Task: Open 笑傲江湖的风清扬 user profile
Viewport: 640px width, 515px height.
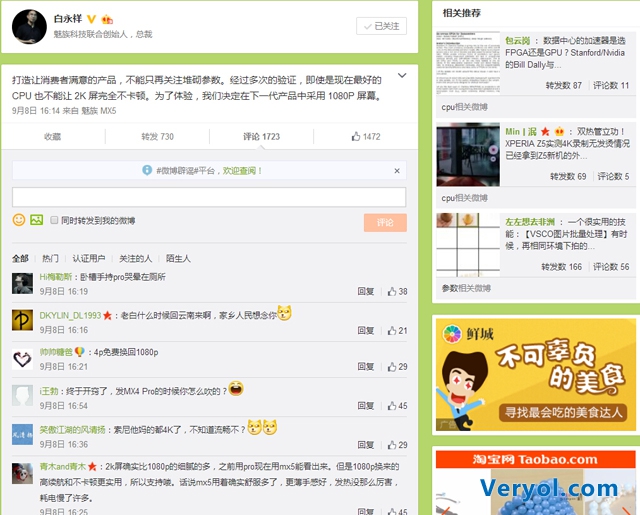Action: [x=72, y=430]
